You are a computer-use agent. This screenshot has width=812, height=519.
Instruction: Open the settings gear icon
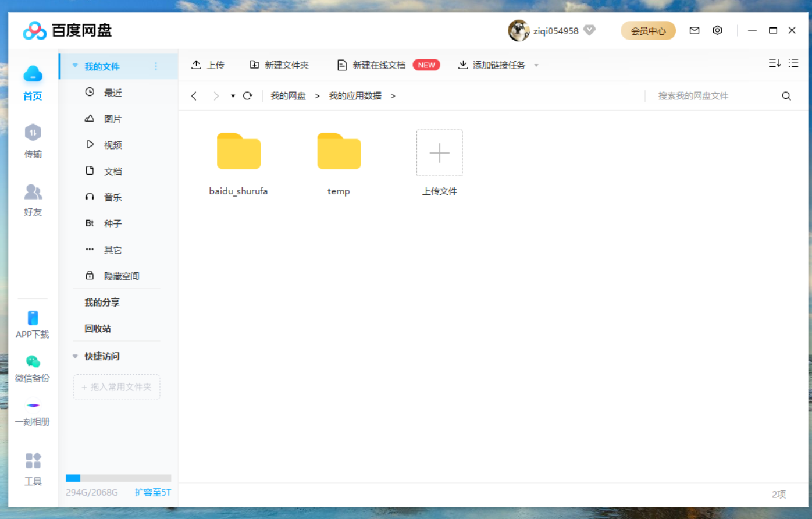coord(717,30)
